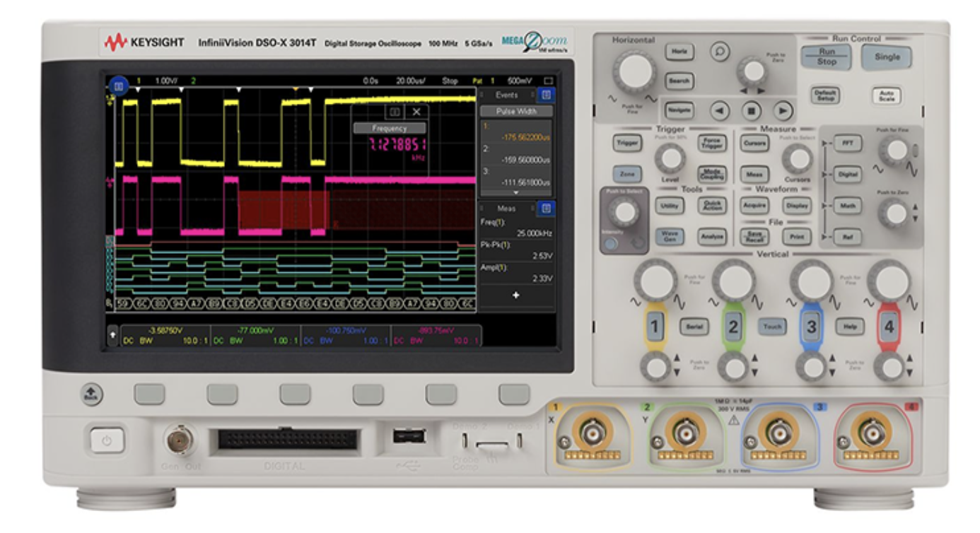Toggle channel 1 with the yellow 1 key
This screenshot has height=533, width=980.
[x=656, y=326]
